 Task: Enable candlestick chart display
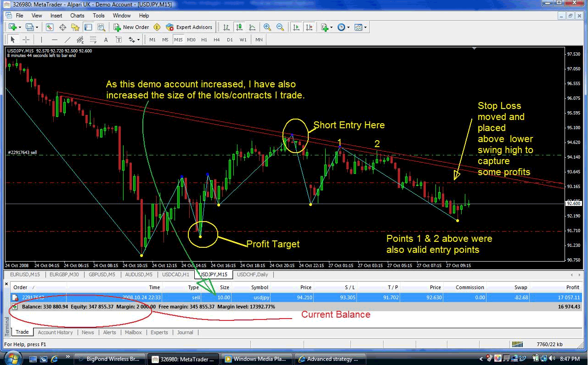point(240,27)
